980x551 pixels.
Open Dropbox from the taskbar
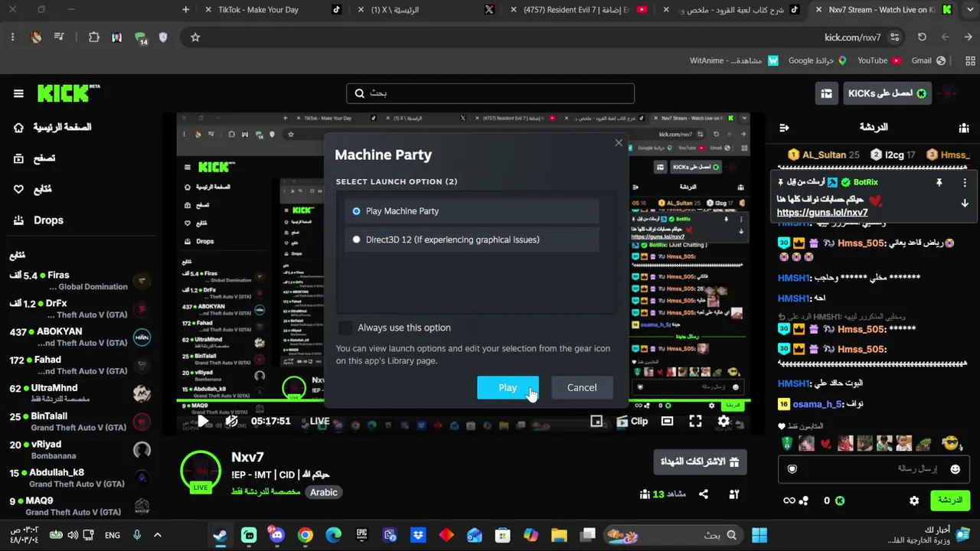coord(418,536)
